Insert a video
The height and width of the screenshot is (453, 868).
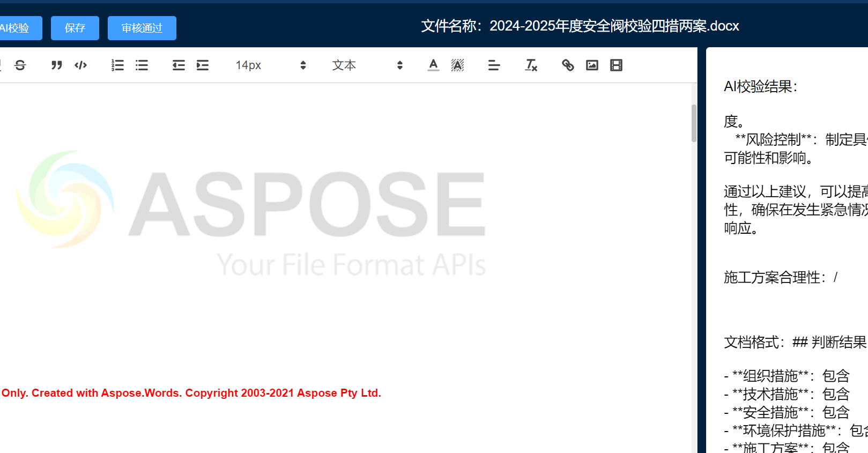pyautogui.click(x=616, y=65)
